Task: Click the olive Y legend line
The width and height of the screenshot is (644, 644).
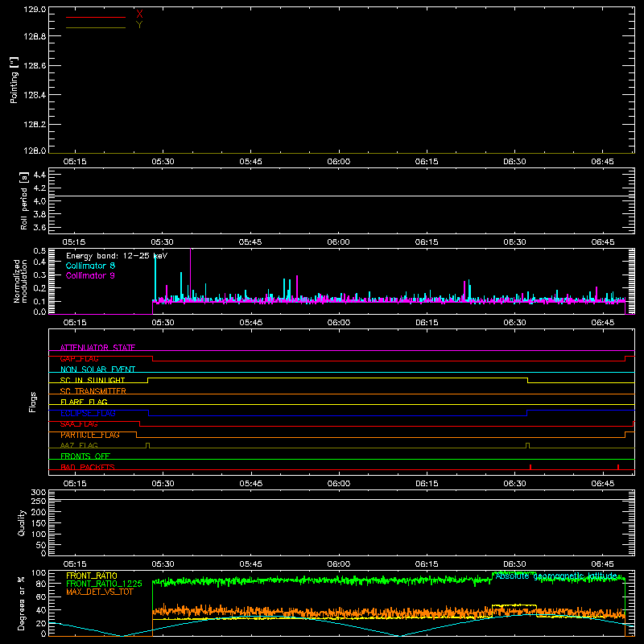Action: click(x=96, y=28)
